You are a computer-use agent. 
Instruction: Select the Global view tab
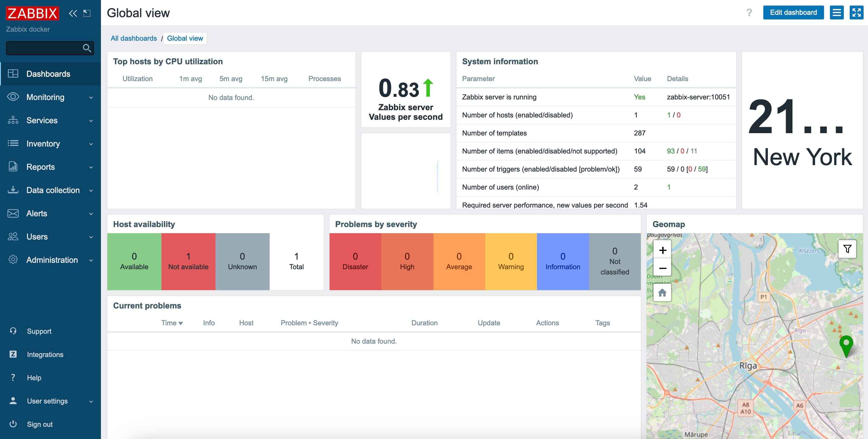coord(185,38)
